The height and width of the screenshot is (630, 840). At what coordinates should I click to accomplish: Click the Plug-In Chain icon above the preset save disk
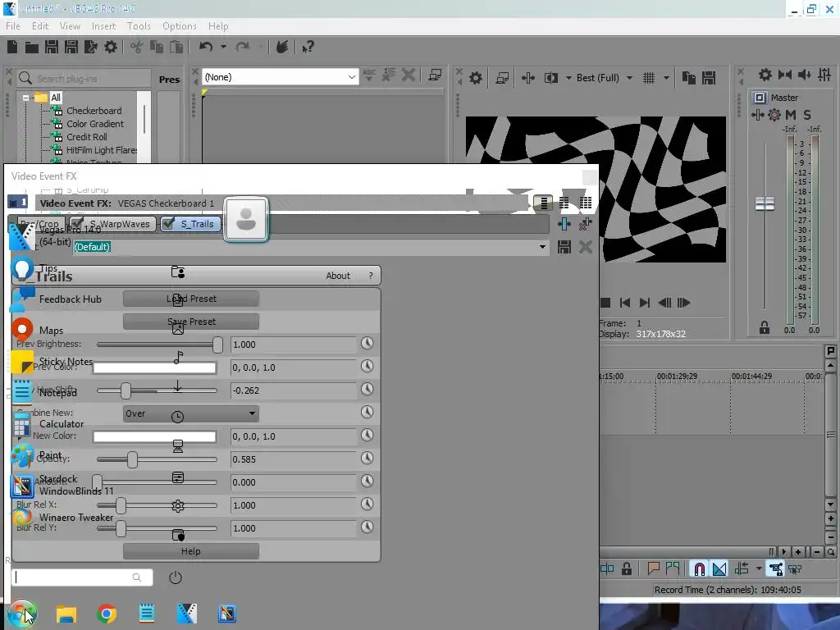[564, 224]
